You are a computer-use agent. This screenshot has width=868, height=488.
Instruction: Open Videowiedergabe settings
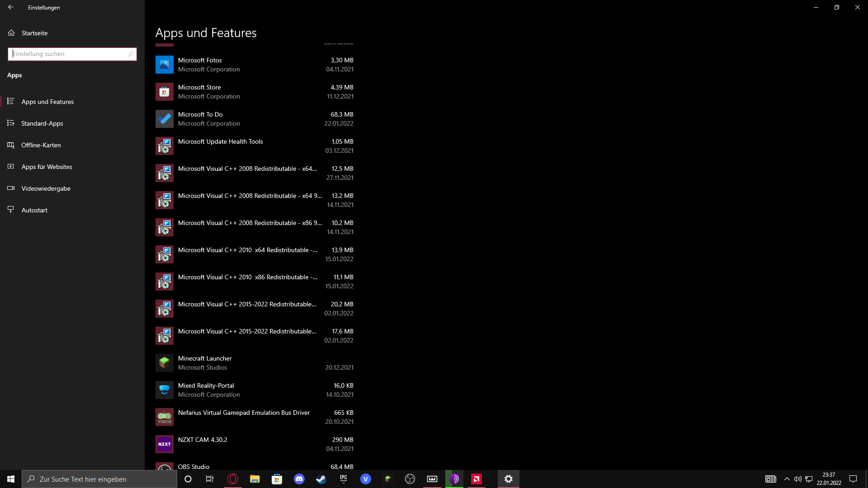click(46, 188)
